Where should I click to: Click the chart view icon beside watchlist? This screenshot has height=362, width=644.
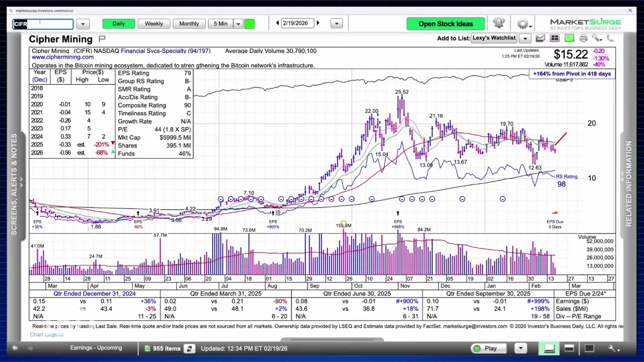click(540, 38)
